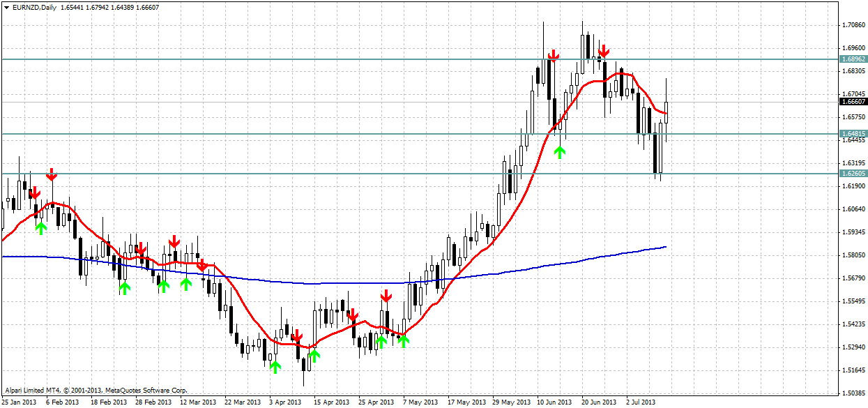
Task: Click the 10 Jun 2013 date label
Action: pos(555,402)
